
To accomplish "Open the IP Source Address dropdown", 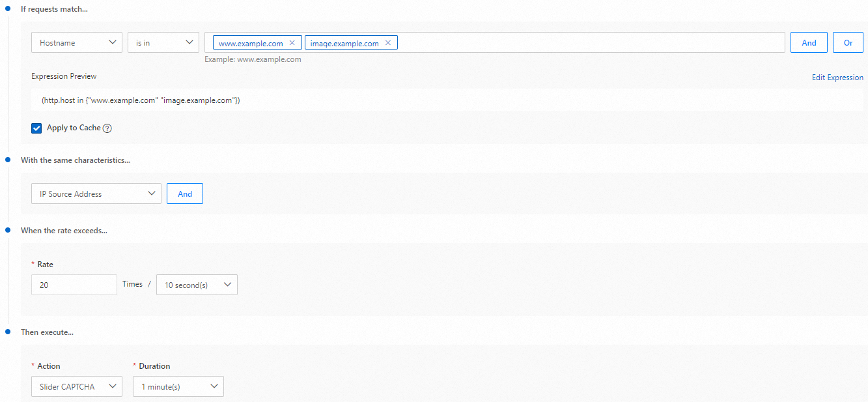I will point(96,194).
